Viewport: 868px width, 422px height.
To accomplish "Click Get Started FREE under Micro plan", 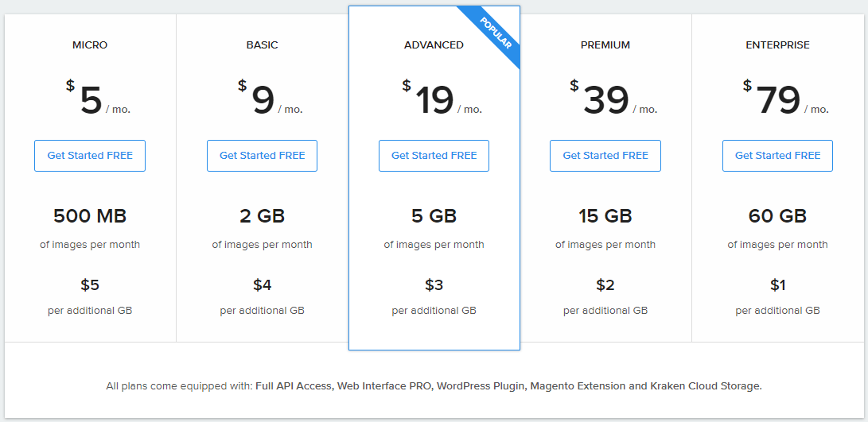I will click(90, 156).
